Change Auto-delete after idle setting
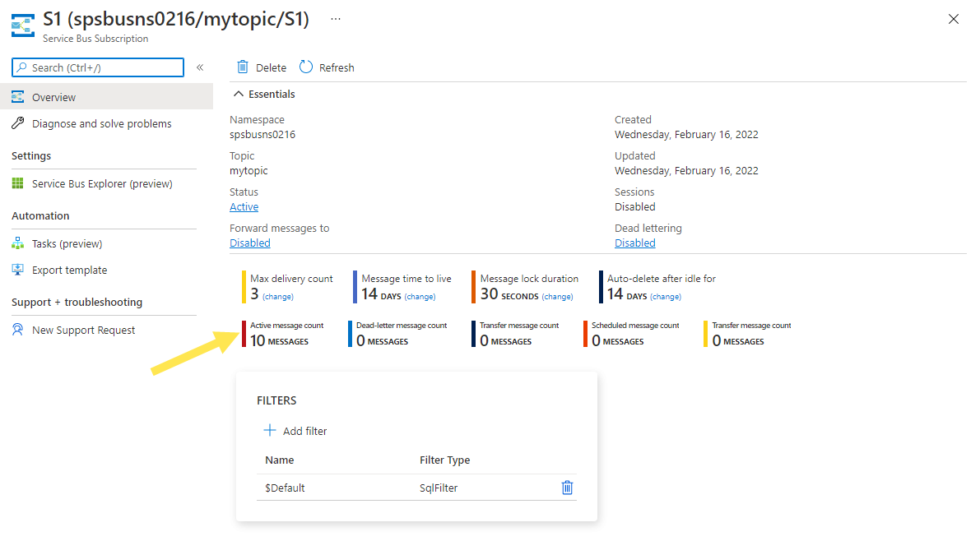The image size is (980, 541). pyautogui.click(x=666, y=297)
